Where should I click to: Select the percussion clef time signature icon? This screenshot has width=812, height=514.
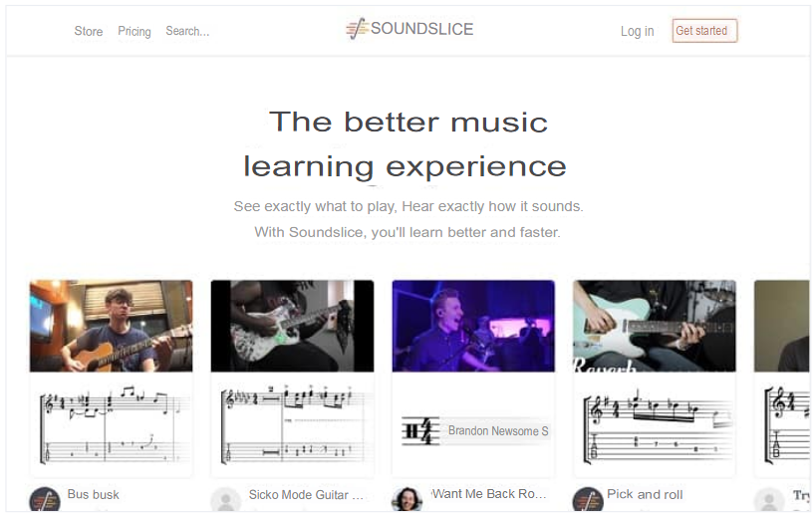pyautogui.click(x=420, y=430)
